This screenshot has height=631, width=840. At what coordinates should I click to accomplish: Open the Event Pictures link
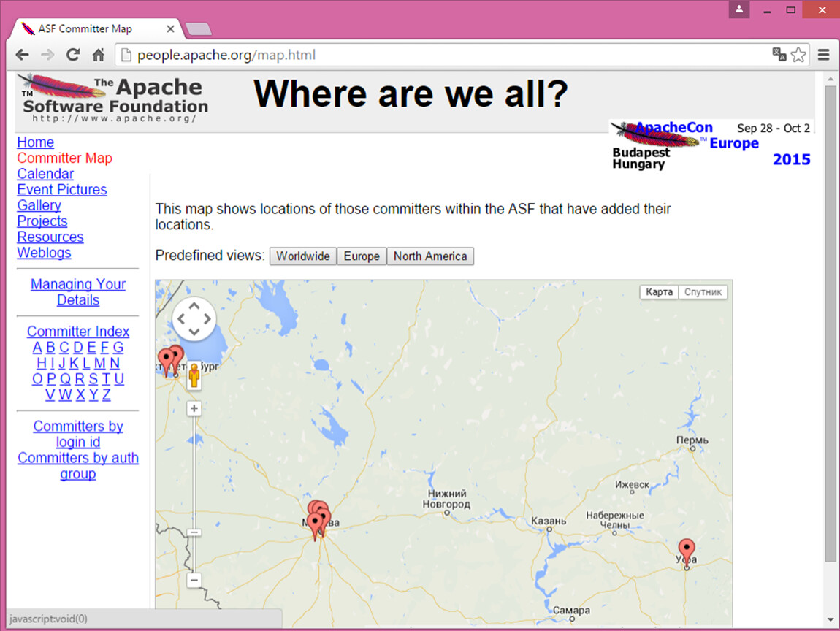click(62, 190)
